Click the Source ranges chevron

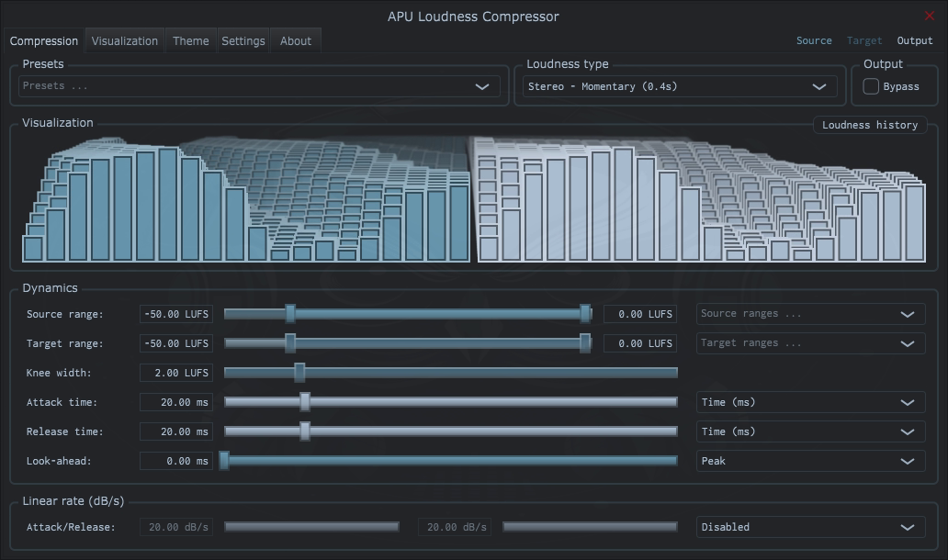(907, 313)
